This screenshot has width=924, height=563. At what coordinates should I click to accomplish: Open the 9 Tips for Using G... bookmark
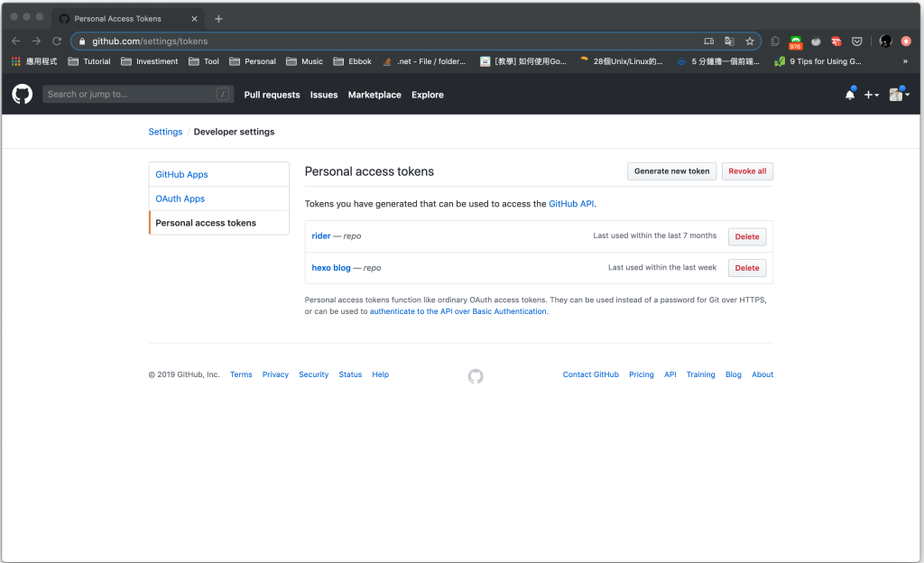click(818, 61)
